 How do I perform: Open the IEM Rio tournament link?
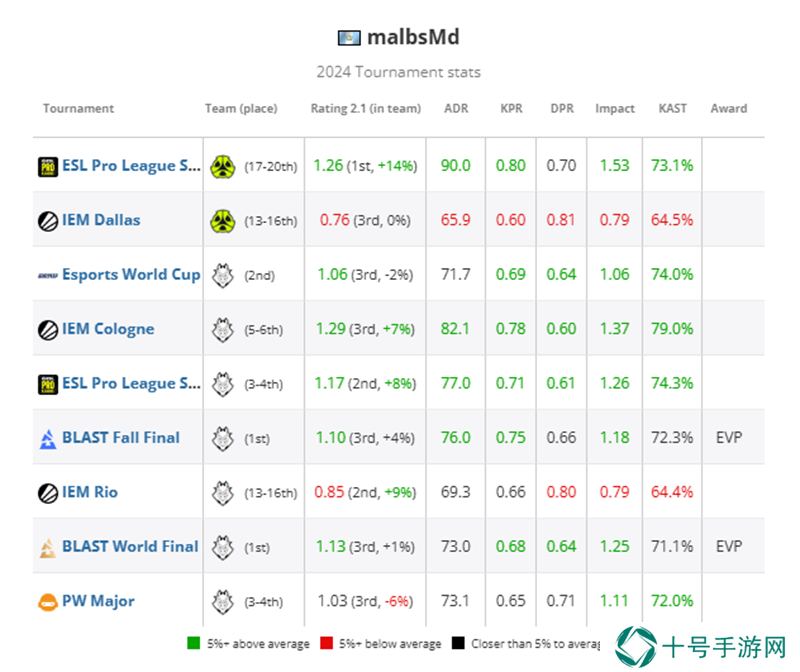click(90, 492)
